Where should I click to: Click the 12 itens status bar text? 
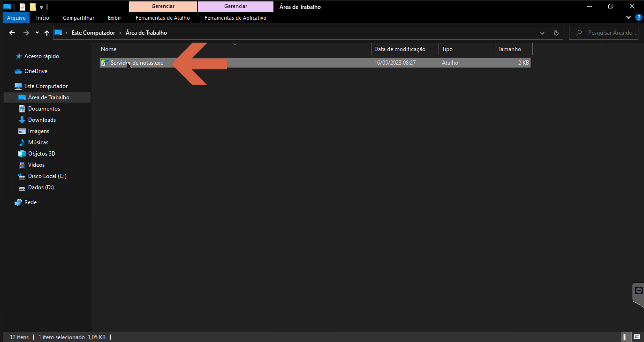19,337
